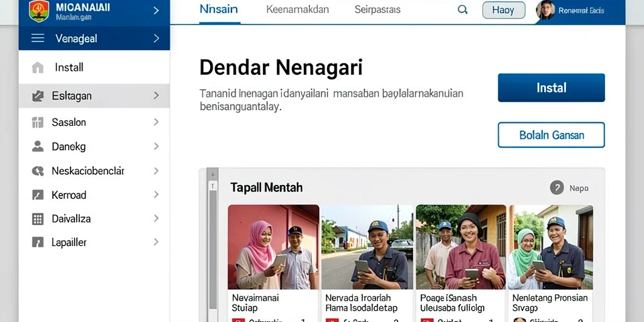Viewport: 644px width, 322px height.
Task: Open the Seirpastais tab
Action: click(x=378, y=9)
